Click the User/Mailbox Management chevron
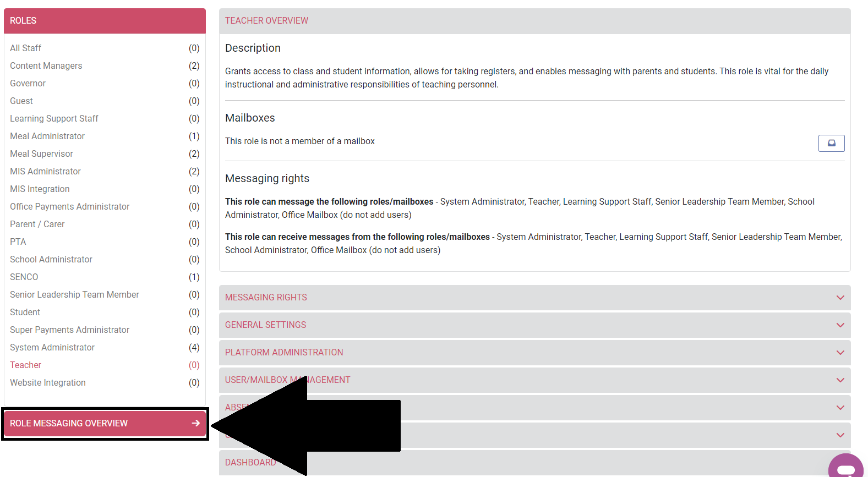Screen dimensions: 868x477 click(840, 380)
